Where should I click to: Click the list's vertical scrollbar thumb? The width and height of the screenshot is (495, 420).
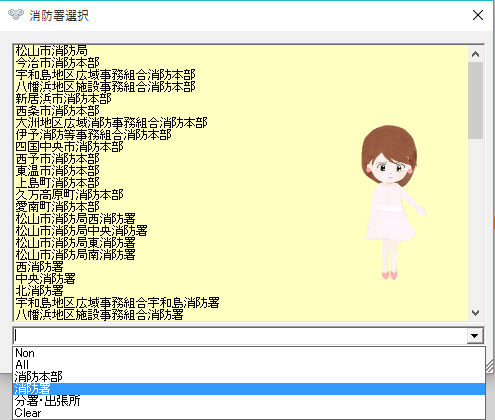(x=475, y=100)
